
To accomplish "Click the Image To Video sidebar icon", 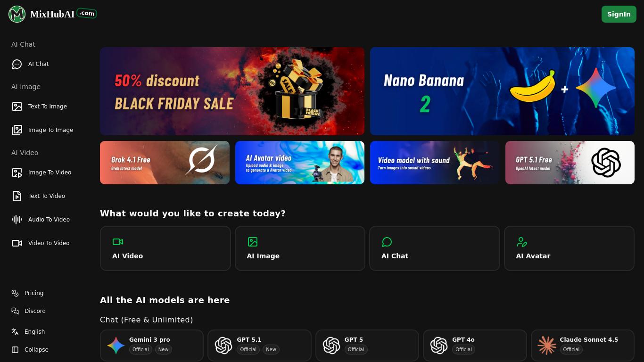I will click(x=17, y=173).
